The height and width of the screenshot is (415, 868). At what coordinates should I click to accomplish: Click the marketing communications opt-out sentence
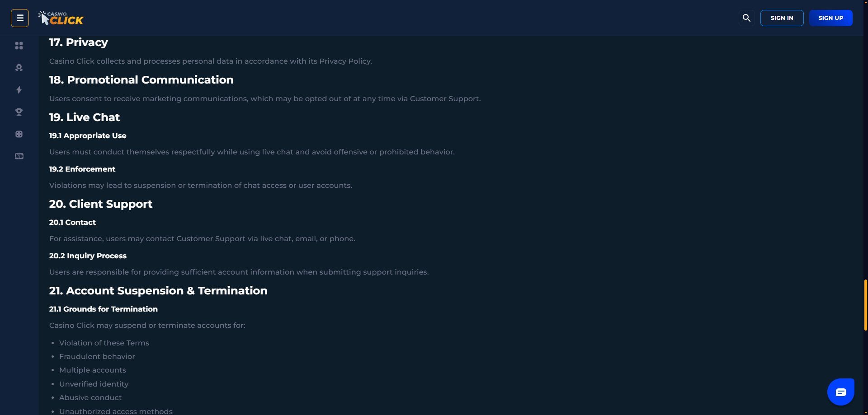(x=265, y=99)
